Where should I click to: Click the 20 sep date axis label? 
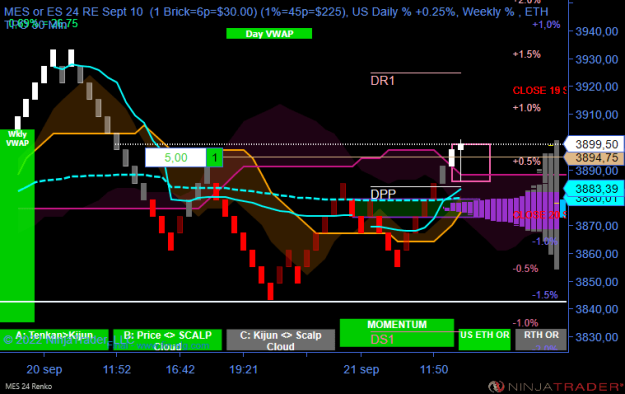[x=44, y=370]
